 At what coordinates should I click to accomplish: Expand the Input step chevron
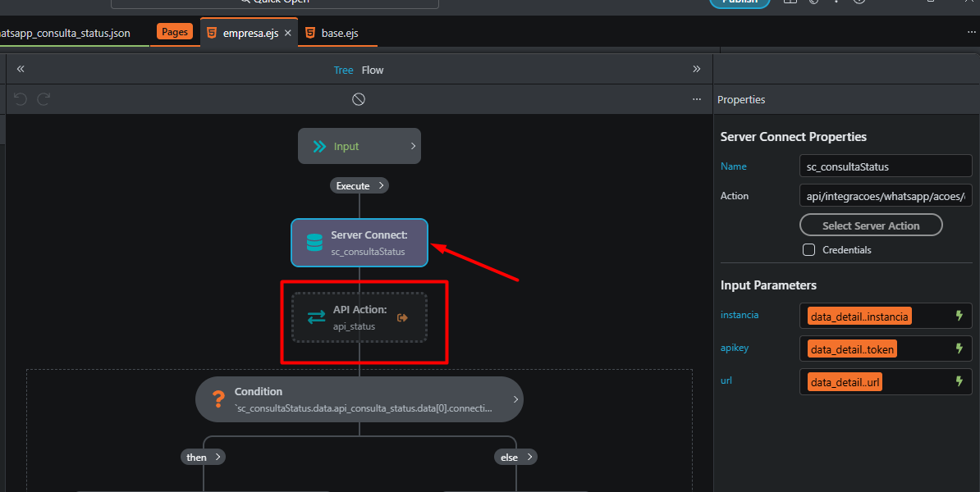[413, 146]
